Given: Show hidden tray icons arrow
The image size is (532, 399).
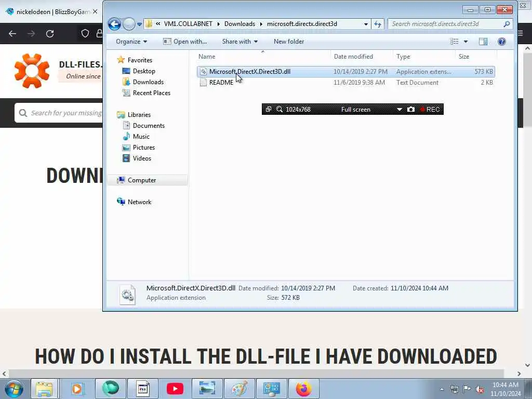Looking at the screenshot, I should coord(442,390).
